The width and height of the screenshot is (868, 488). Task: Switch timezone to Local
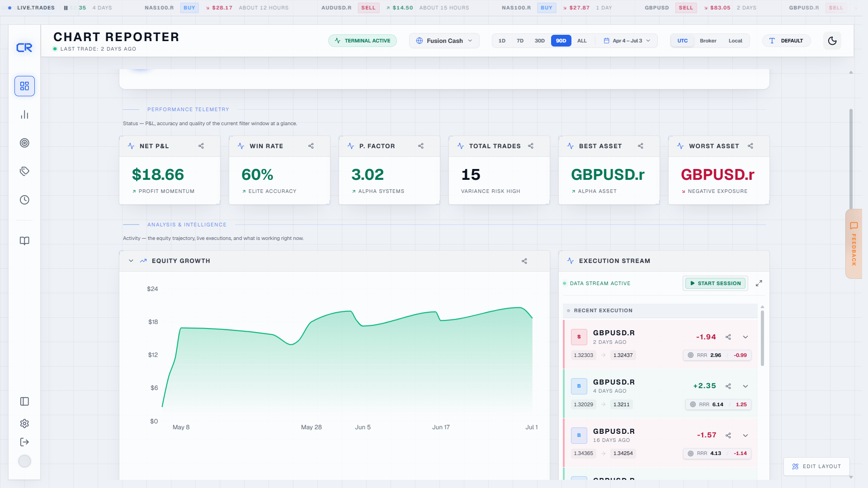(x=735, y=41)
